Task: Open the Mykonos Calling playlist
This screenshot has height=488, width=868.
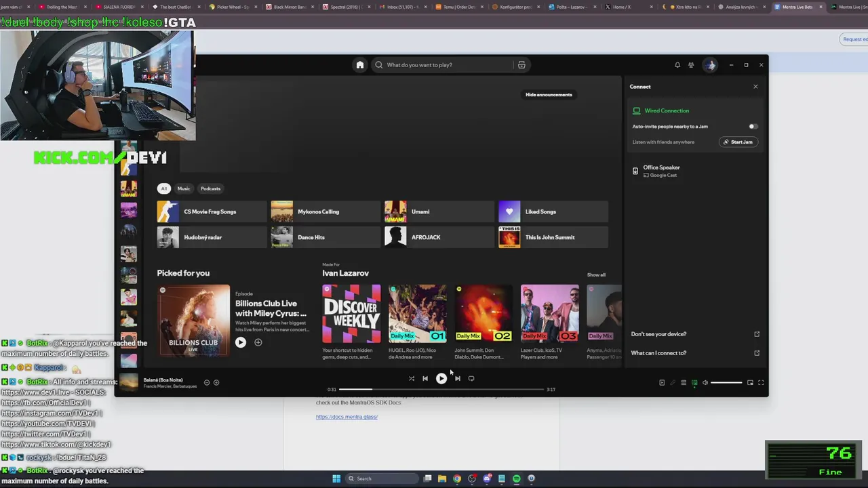Action: (x=326, y=211)
